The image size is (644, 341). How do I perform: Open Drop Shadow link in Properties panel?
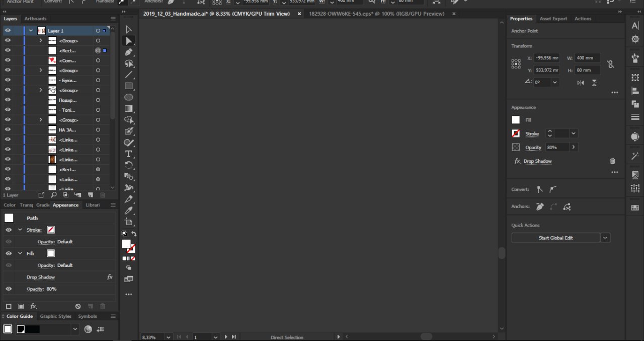coord(537,161)
